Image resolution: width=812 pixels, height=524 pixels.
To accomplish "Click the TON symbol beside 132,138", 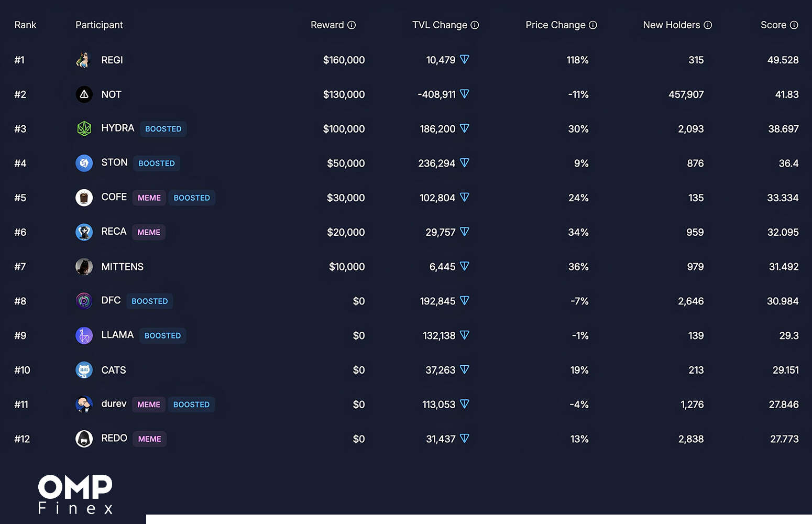I will 464,335.
